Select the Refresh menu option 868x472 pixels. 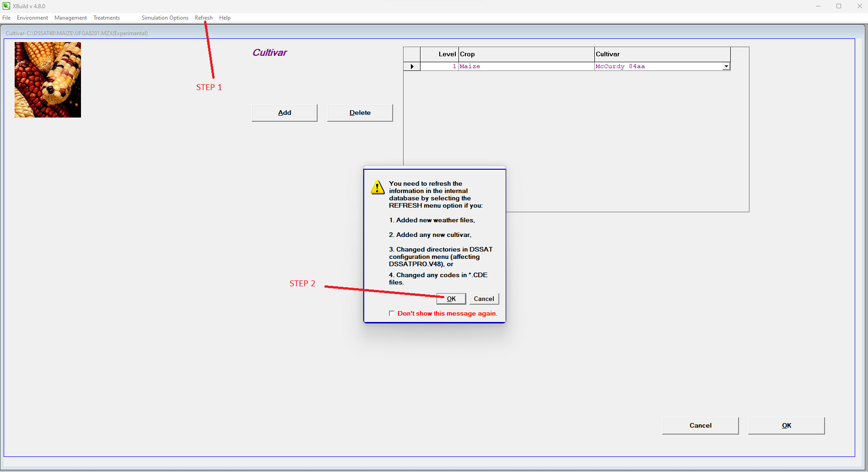point(204,18)
